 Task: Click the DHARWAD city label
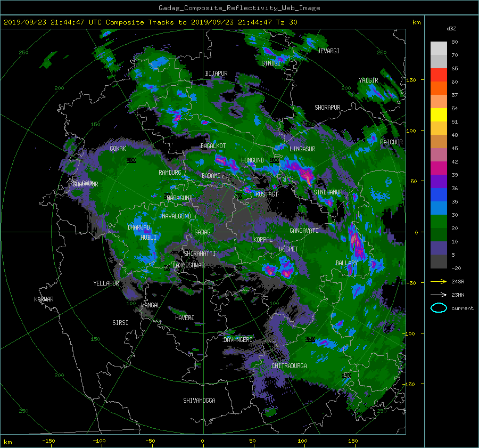139,227
